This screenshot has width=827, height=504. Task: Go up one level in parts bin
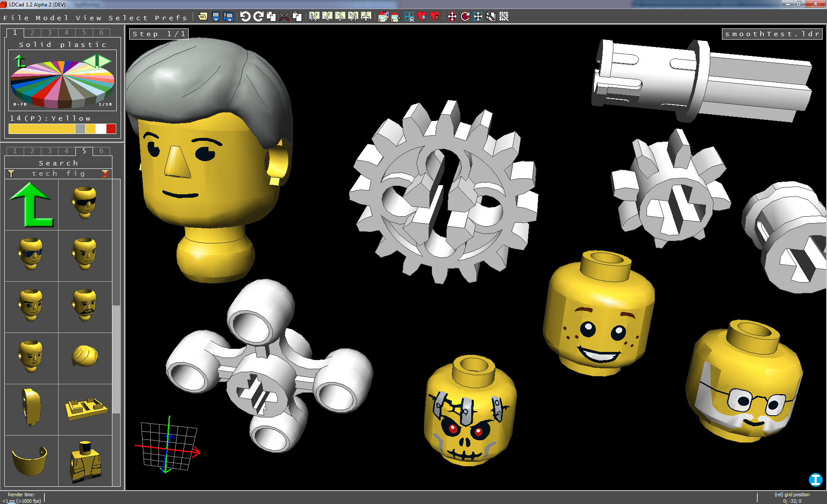[x=31, y=205]
